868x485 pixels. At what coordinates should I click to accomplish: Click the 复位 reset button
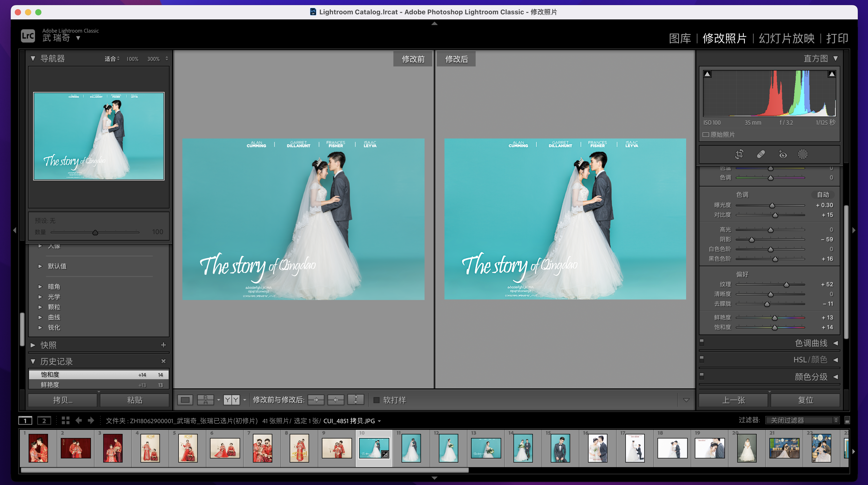[805, 400]
